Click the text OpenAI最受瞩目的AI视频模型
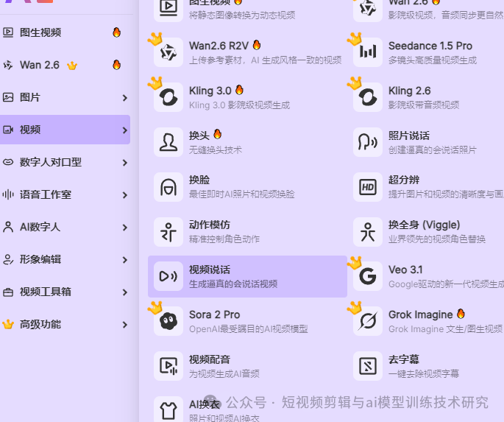Image resolution: width=504 pixels, height=422 pixels. (x=248, y=329)
